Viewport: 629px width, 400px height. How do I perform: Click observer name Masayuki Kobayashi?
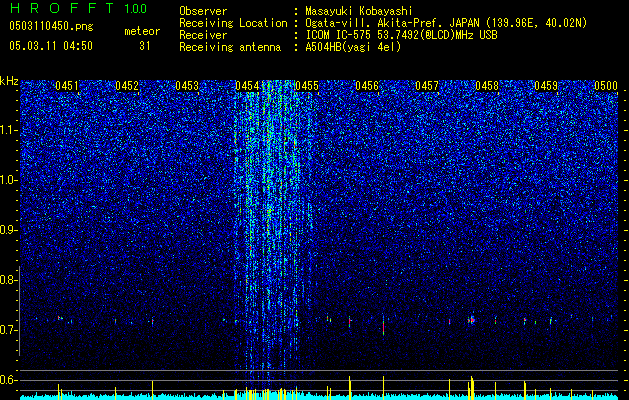[359, 11]
